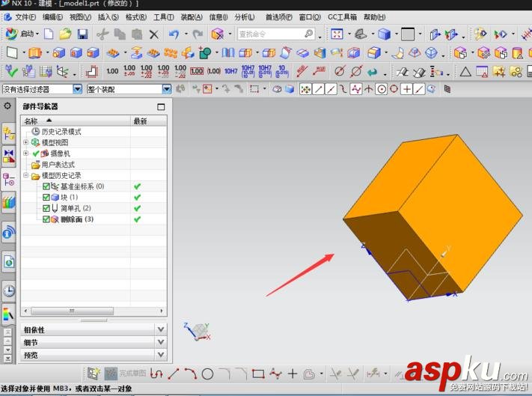Open the 没有选择过滤器 dropdown
Viewport: 532px width, 396px height.
coord(77,89)
